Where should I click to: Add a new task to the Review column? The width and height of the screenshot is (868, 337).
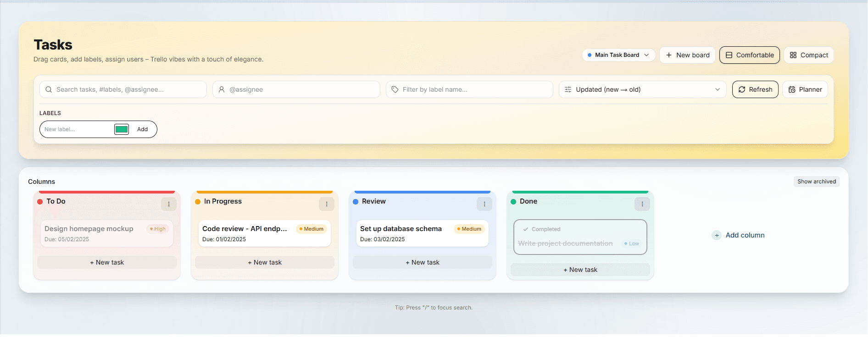click(x=422, y=262)
